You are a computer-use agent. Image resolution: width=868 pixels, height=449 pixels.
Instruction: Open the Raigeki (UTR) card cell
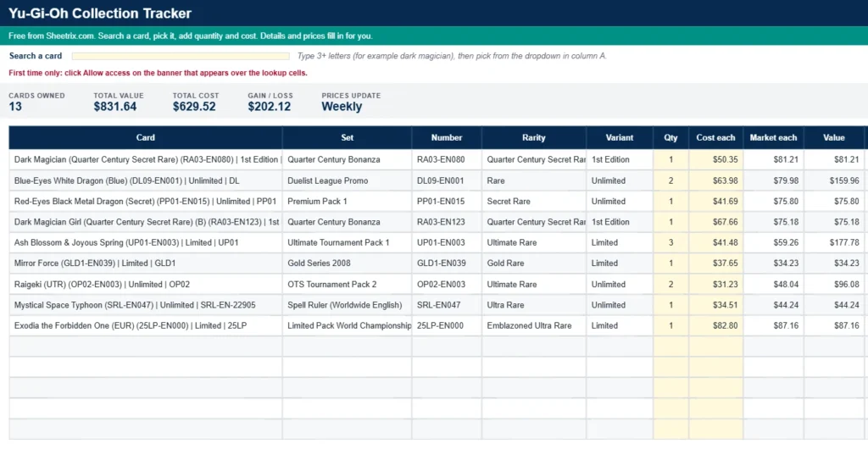point(146,284)
